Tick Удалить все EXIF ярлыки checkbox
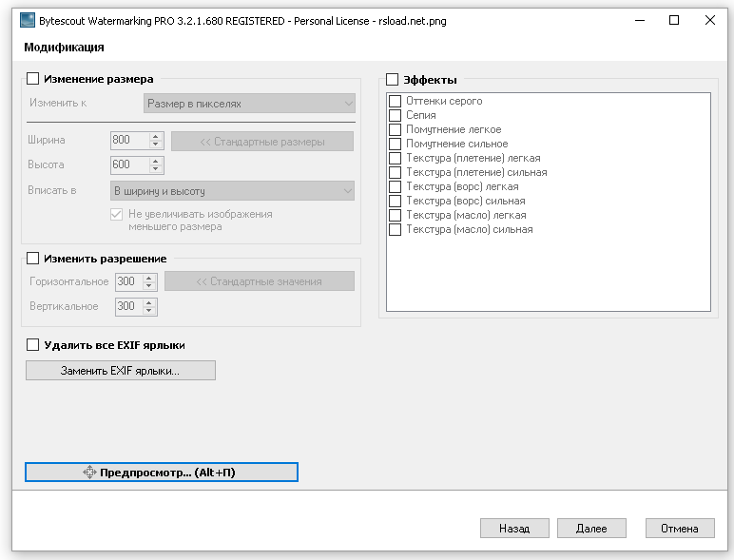The image size is (734, 560). point(32,345)
